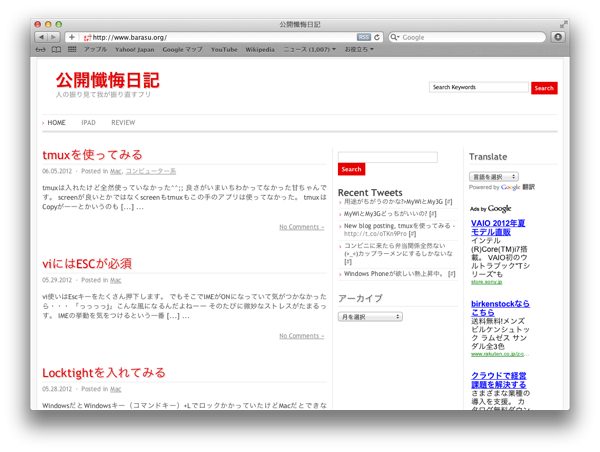Click the Search Keywords field in the header

(479, 87)
